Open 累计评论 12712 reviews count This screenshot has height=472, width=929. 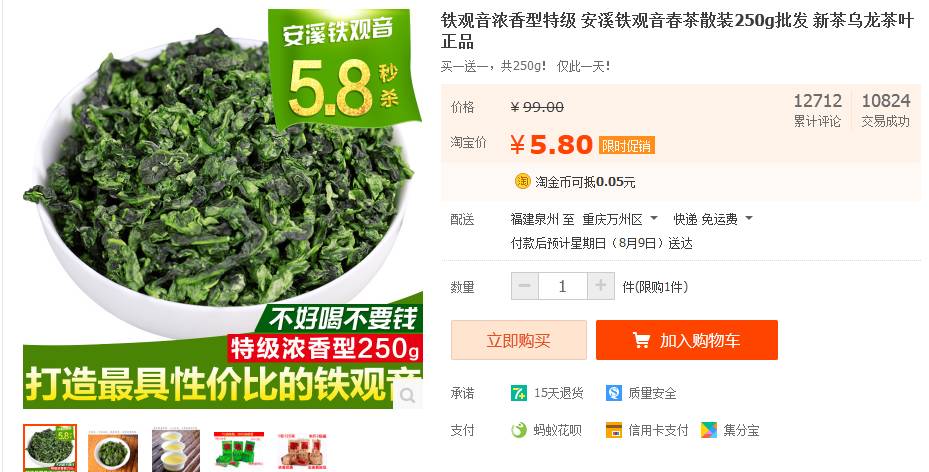pos(818,110)
